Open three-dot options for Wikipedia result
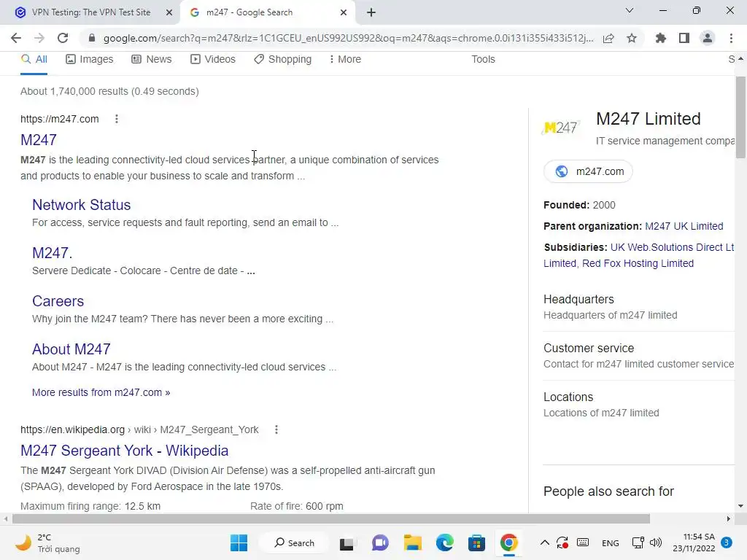 coord(276,430)
